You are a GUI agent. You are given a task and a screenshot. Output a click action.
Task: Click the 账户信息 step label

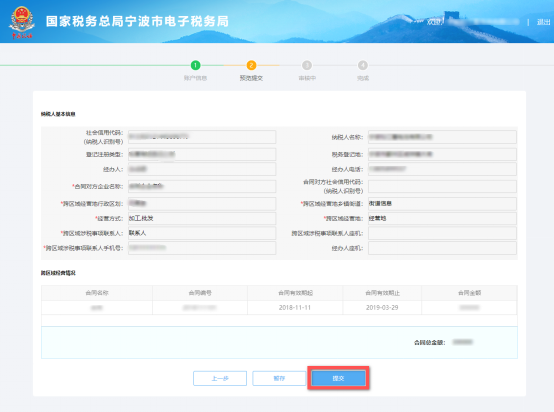(x=195, y=78)
